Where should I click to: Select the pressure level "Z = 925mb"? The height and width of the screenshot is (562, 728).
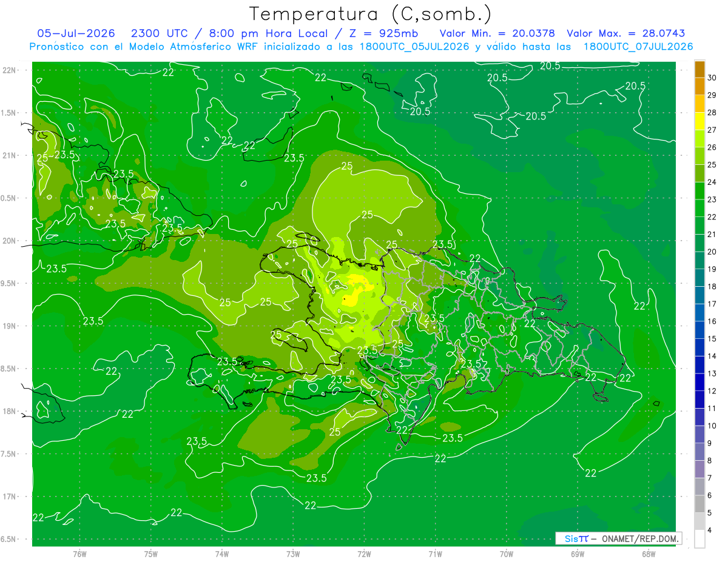pyautogui.click(x=385, y=33)
